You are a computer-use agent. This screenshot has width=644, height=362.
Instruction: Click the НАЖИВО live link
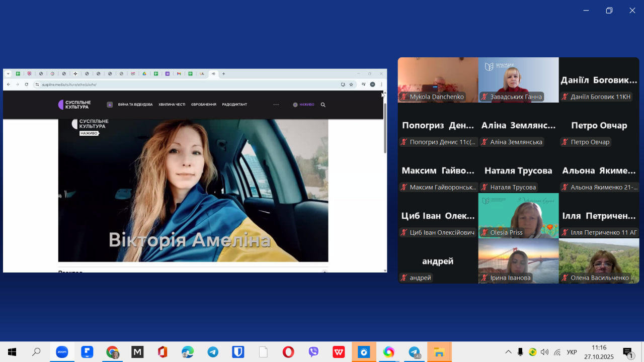pyautogui.click(x=304, y=105)
